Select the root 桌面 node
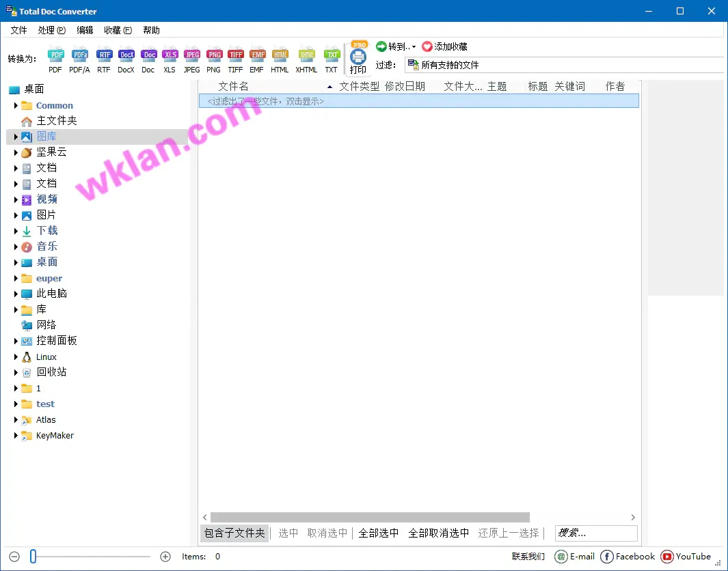The image size is (728, 571). coord(34,89)
